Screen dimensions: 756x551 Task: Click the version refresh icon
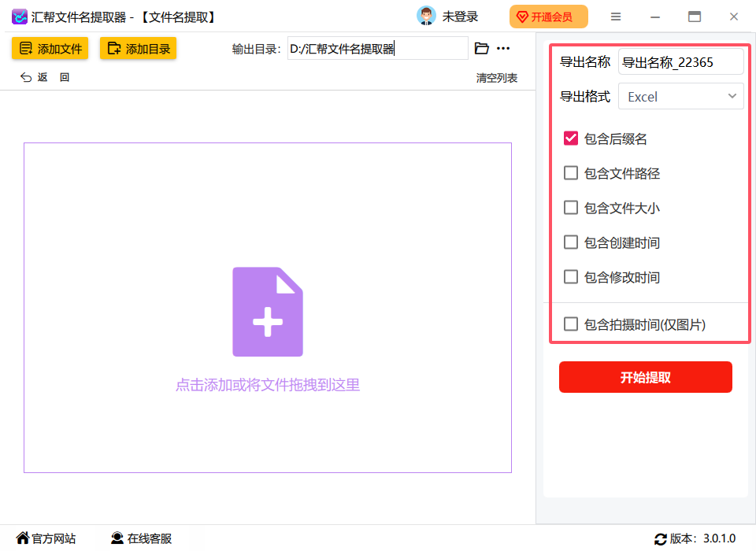point(661,539)
